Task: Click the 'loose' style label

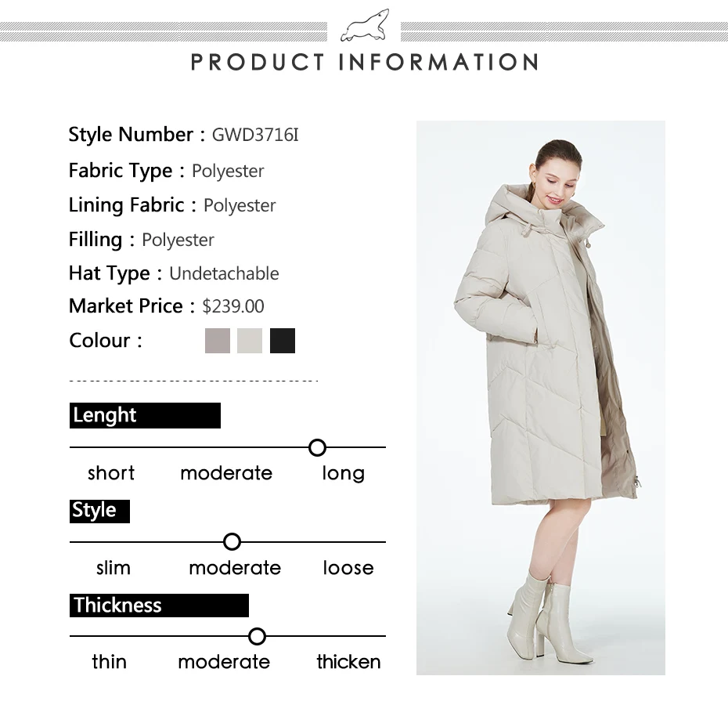Action: click(348, 568)
